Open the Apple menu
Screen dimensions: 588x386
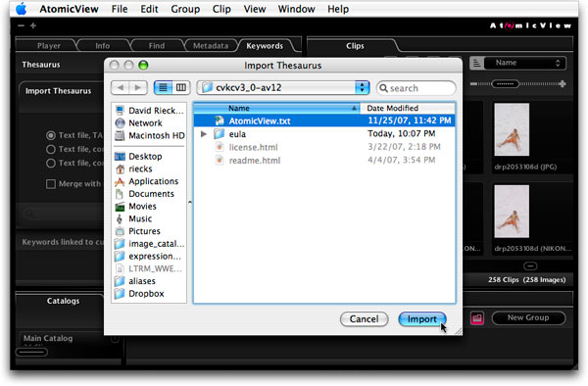(x=22, y=9)
